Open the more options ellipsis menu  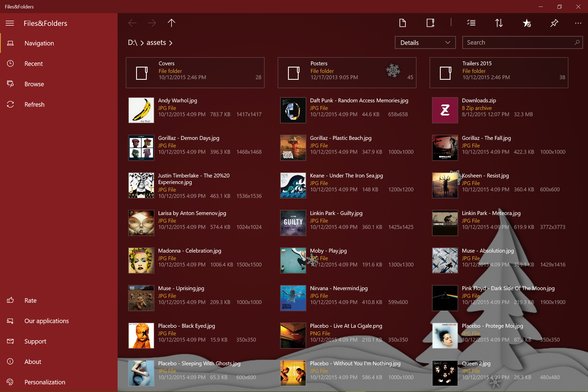pyautogui.click(x=578, y=23)
